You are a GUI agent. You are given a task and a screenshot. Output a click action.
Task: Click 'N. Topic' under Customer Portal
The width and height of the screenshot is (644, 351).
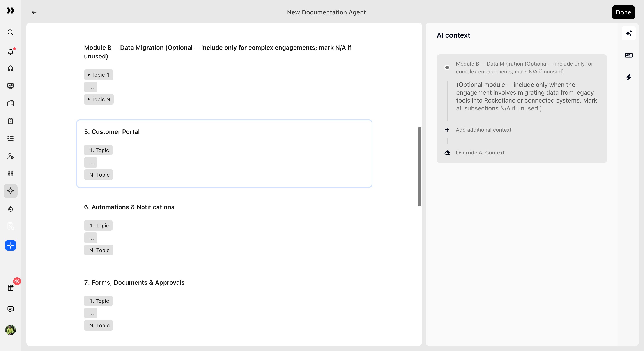click(99, 175)
